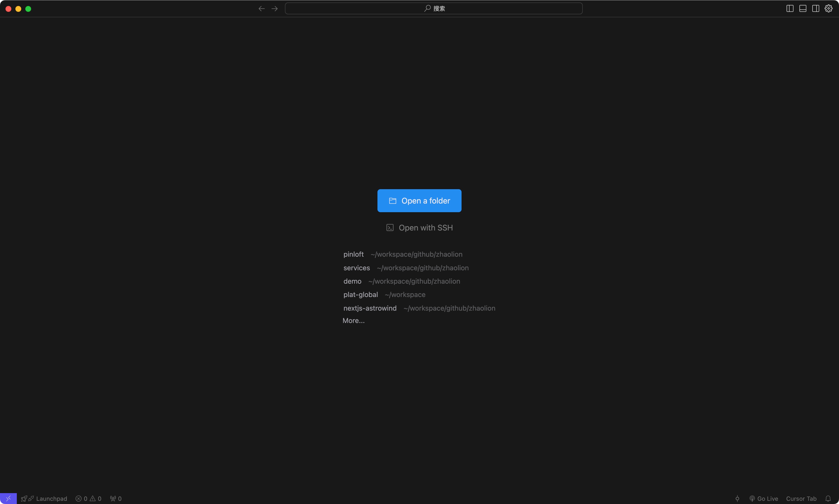839x504 pixels.
Task: Click the commit-style icon left of Go Live
Action: pyautogui.click(x=737, y=499)
